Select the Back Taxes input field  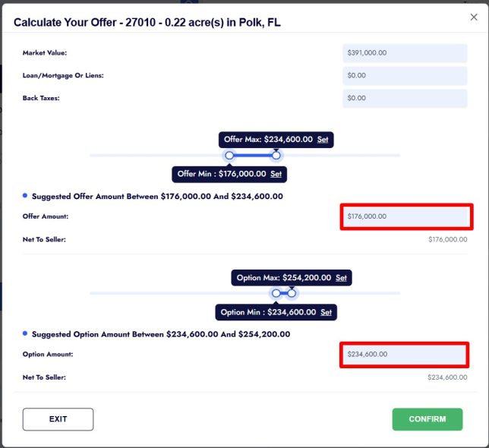click(404, 98)
